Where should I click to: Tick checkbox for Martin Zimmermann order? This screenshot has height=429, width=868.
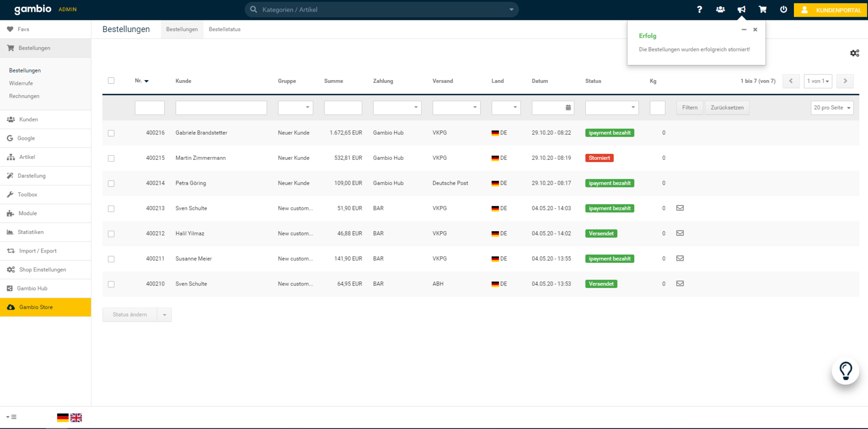(111, 158)
